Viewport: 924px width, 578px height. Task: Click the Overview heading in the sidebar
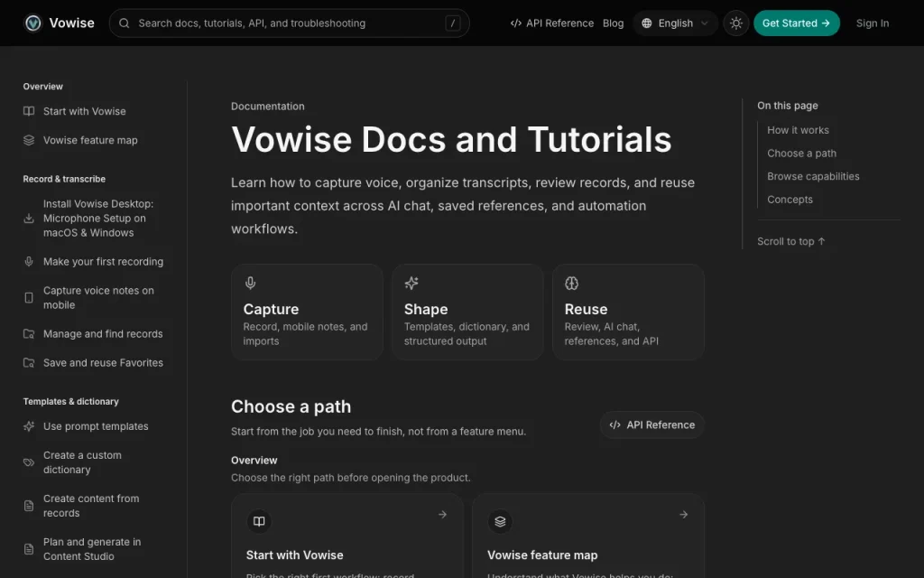(43, 86)
